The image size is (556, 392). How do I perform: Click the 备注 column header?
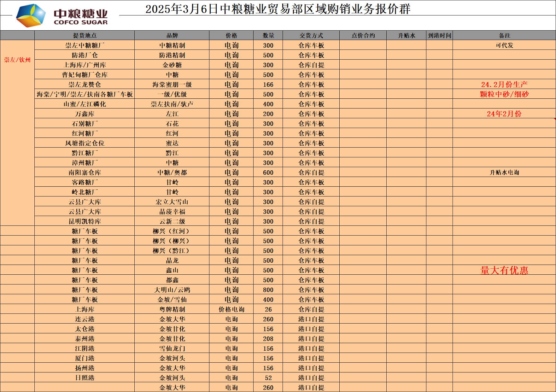coord(504,36)
